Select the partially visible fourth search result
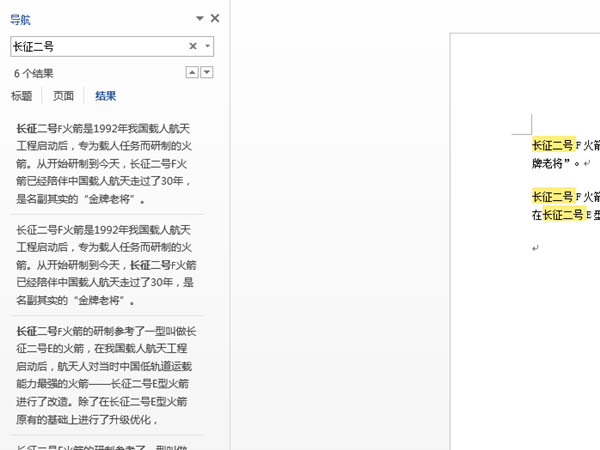This screenshot has width=600, height=450. [x=107, y=443]
